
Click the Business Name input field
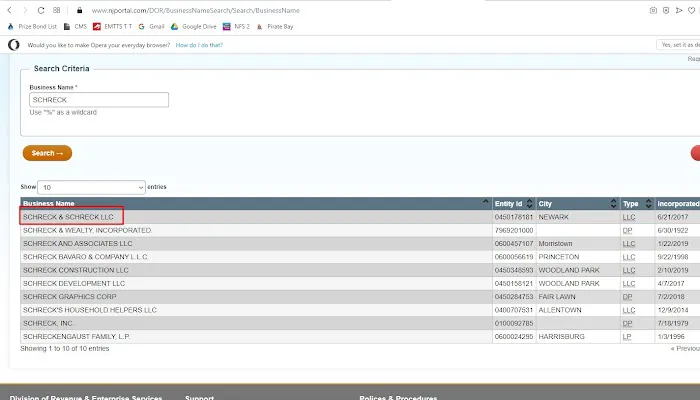click(98, 100)
